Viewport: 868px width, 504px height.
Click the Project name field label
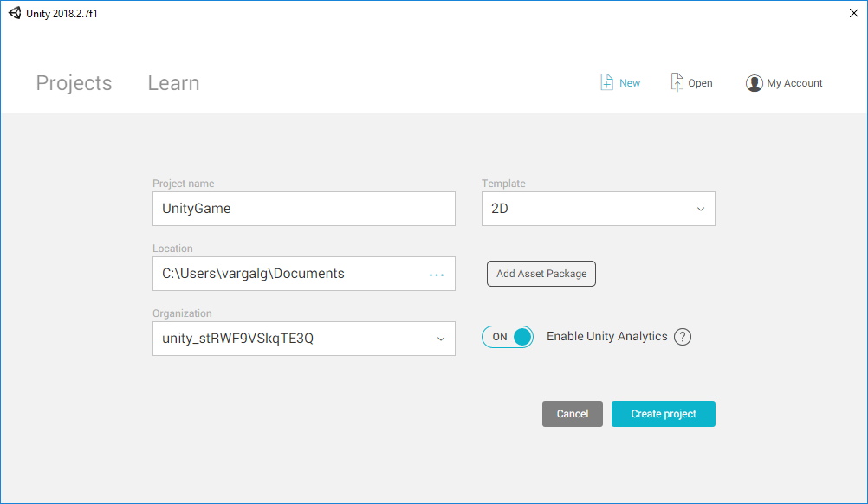pyautogui.click(x=184, y=183)
